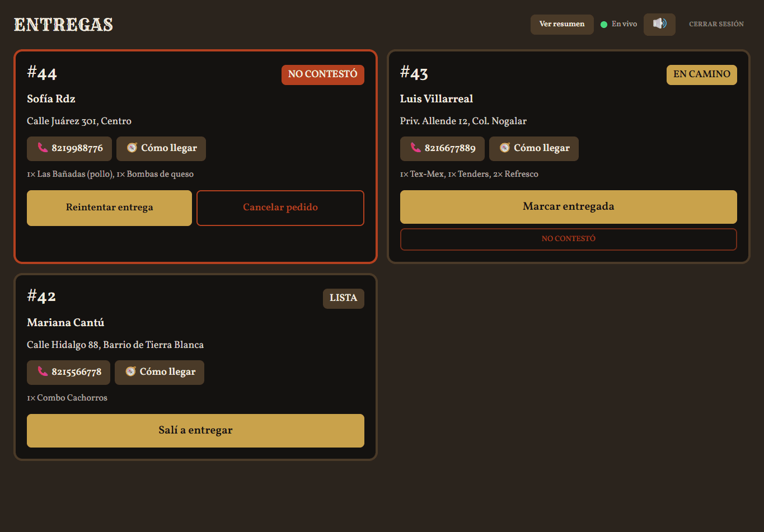This screenshot has height=532, width=764.
Task: Click compass icon on Mariana Cantú's card
Action: point(130,371)
